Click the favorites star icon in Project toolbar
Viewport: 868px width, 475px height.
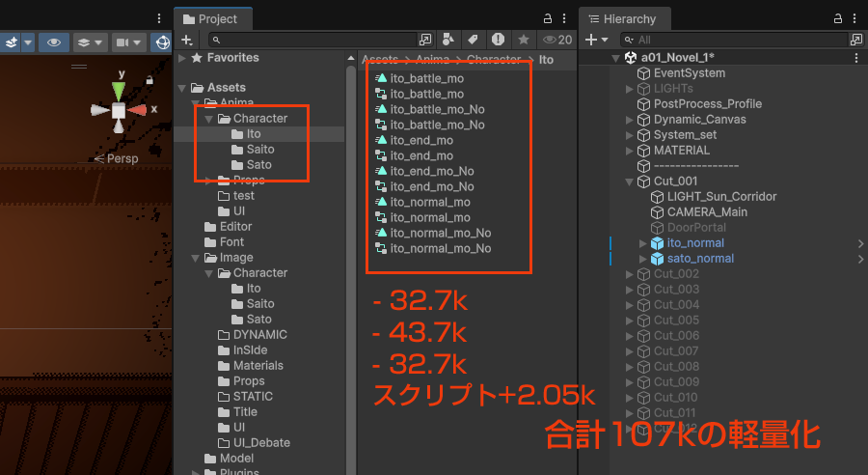pos(523,40)
